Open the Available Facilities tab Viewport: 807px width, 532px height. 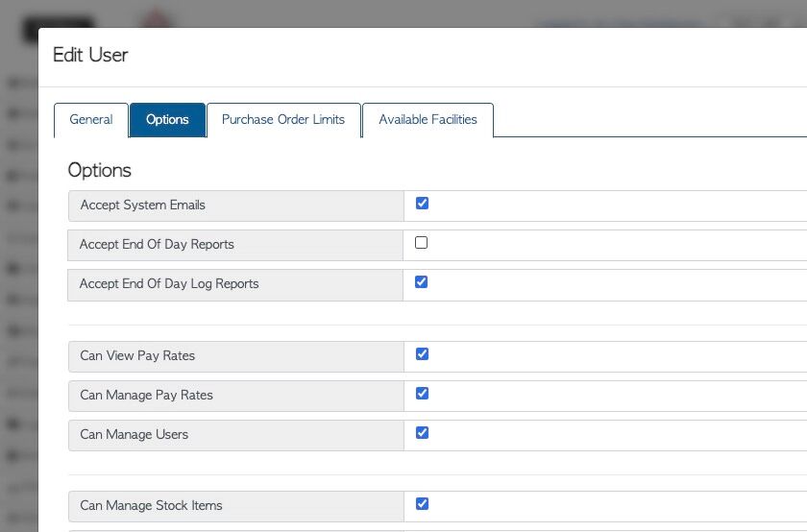pos(428,120)
